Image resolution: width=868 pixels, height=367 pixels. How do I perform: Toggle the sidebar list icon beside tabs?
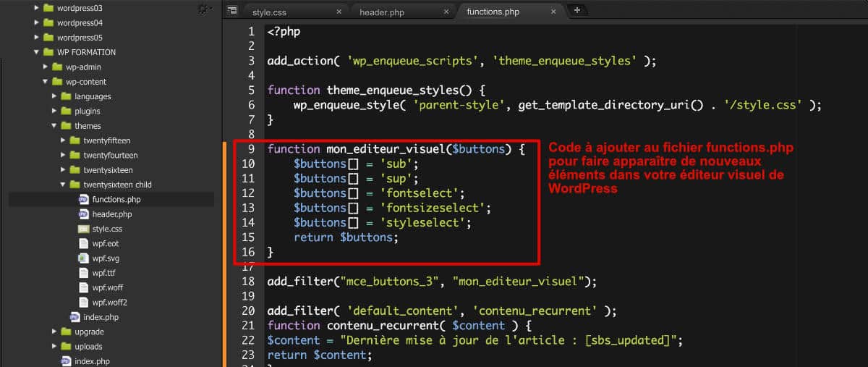231,10
